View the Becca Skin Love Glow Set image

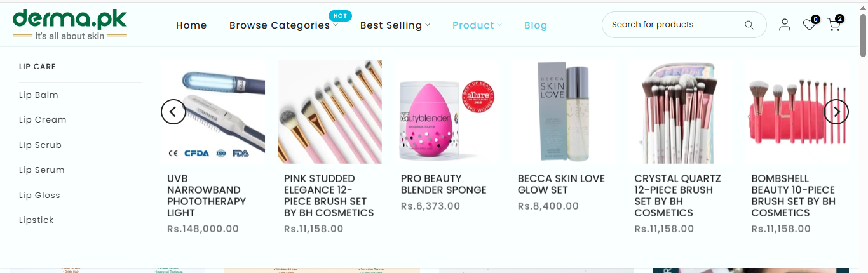pos(564,112)
